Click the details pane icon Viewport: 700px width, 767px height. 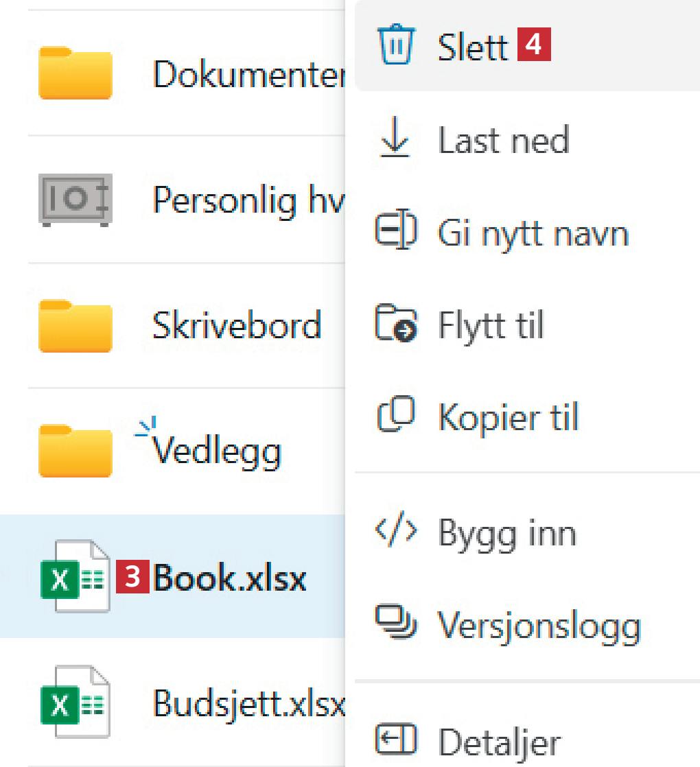pyautogui.click(x=396, y=741)
